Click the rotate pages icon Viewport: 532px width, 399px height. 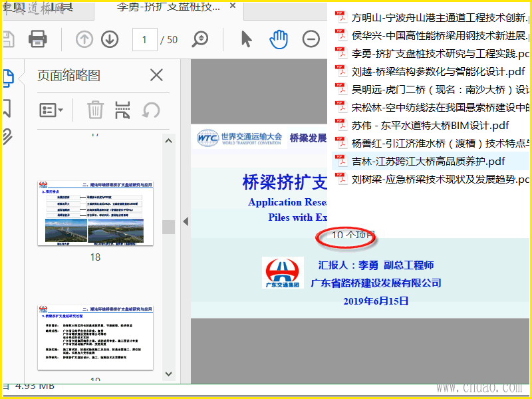point(151,110)
